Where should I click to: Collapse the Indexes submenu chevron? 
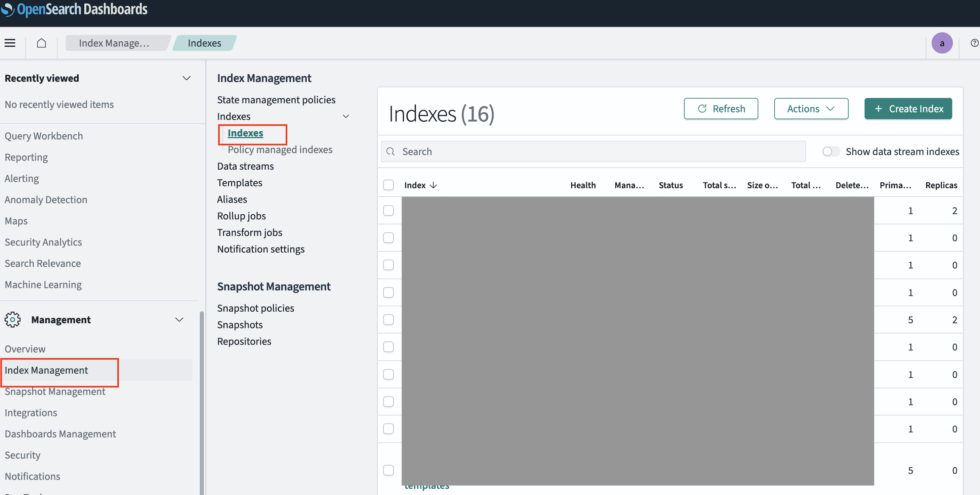(x=346, y=116)
